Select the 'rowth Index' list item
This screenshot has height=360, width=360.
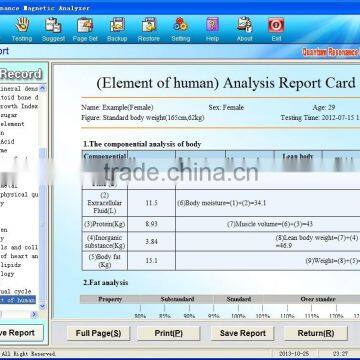[19, 106]
